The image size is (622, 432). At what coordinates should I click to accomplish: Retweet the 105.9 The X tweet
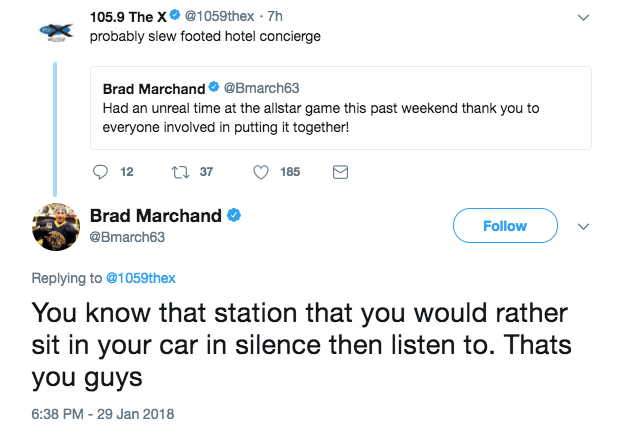pos(180,172)
